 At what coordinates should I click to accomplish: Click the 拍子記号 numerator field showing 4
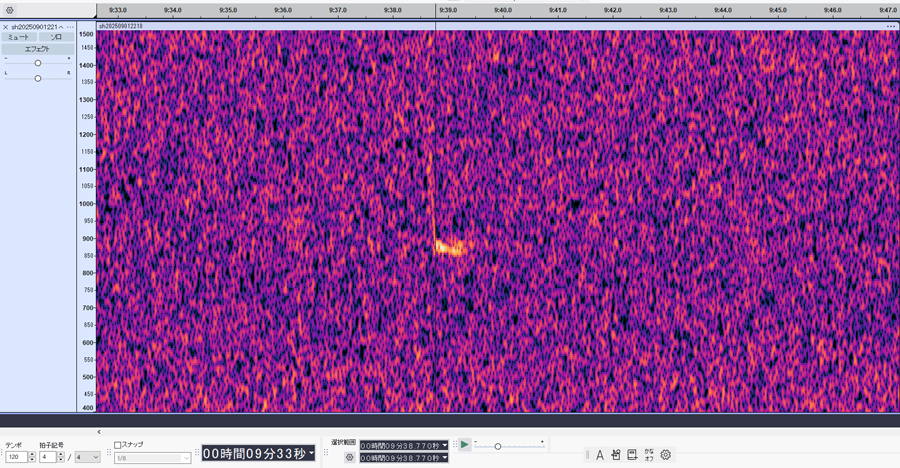coord(48,457)
